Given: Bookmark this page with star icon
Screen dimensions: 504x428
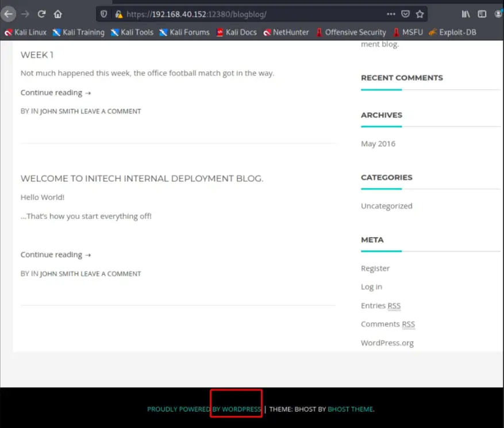Looking at the screenshot, I should [x=420, y=14].
